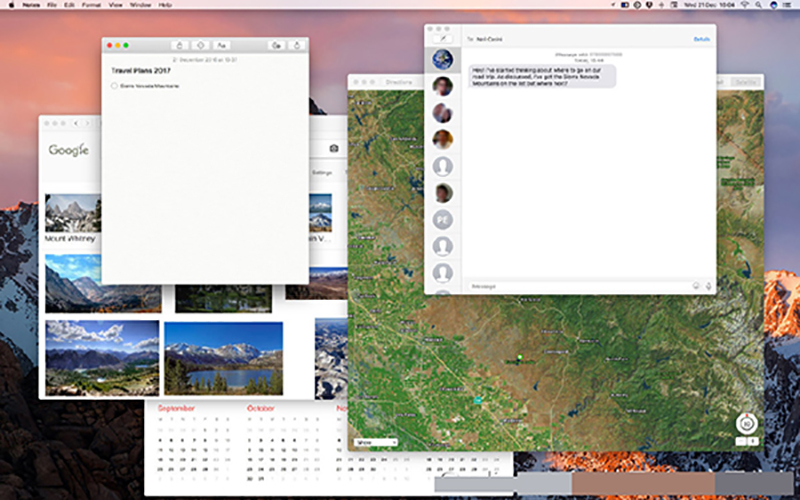This screenshot has width=800, height=500.
Task: Click add people icon in Notes toolbar
Action: click(x=277, y=45)
